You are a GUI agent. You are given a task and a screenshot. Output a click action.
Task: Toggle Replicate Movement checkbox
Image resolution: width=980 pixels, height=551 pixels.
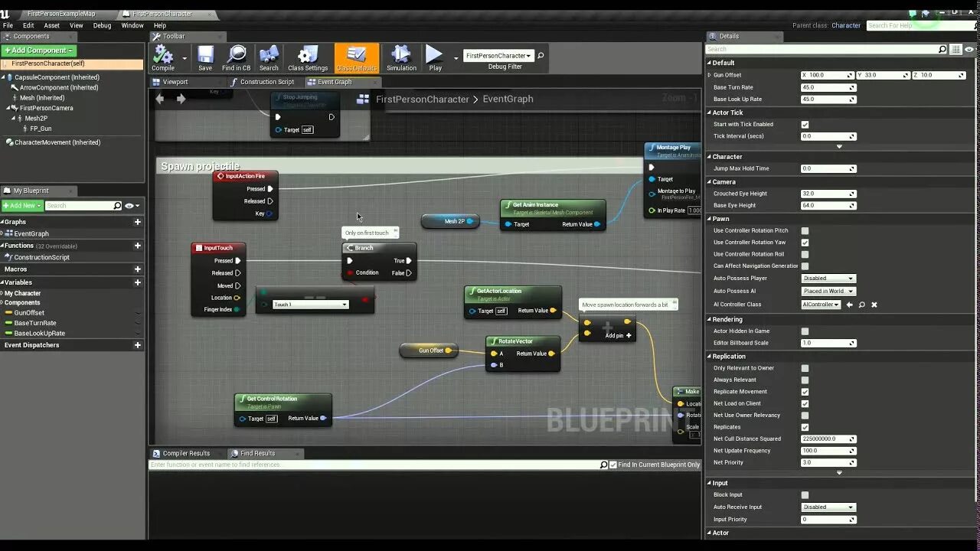point(805,392)
